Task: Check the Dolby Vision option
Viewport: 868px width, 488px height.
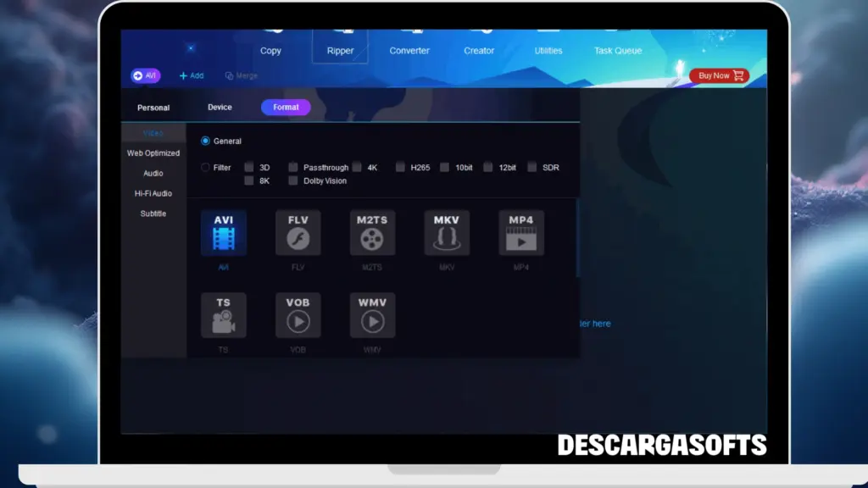Action: (293, 180)
